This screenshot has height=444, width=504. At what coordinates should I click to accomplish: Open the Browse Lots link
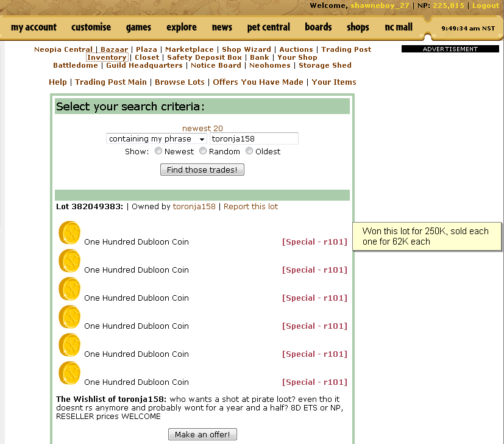(x=180, y=82)
